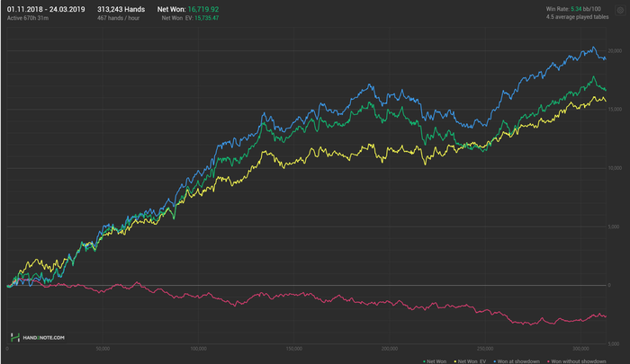Click the 10,000 vertical axis label
The height and width of the screenshot is (364, 630).
pyautogui.click(x=615, y=168)
